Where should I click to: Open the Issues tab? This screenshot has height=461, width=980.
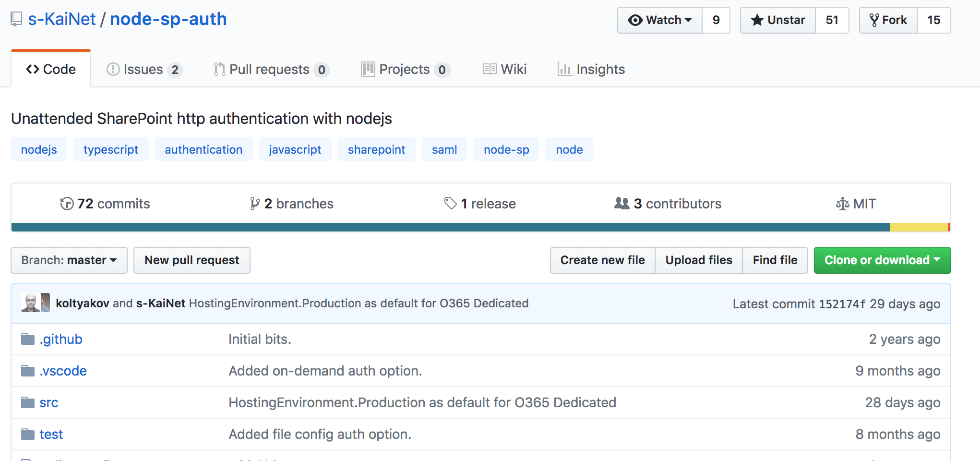pyautogui.click(x=144, y=70)
